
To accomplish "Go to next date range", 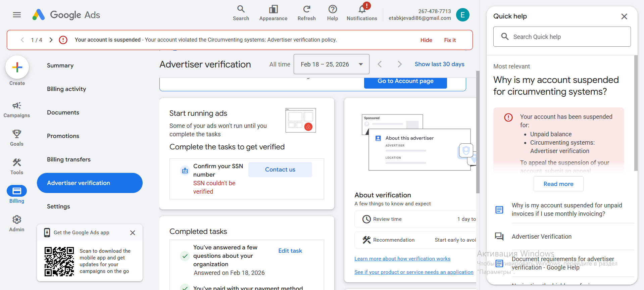I will (x=399, y=64).
